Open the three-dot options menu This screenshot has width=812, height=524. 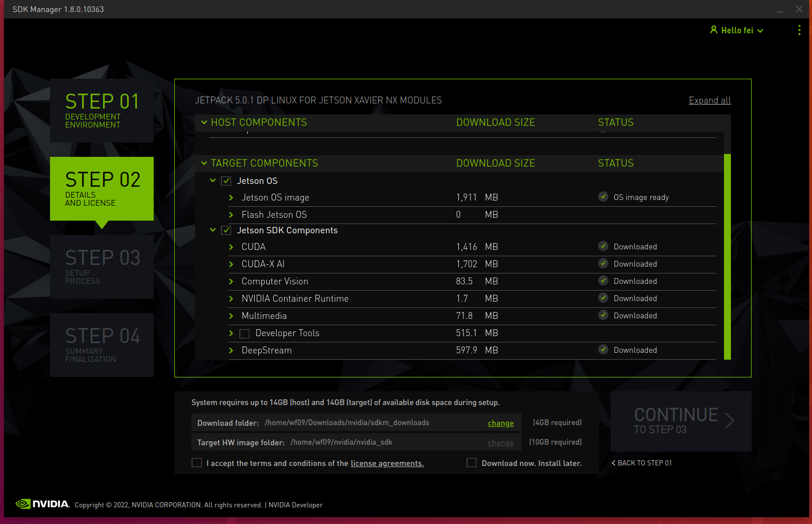point(799,30)
